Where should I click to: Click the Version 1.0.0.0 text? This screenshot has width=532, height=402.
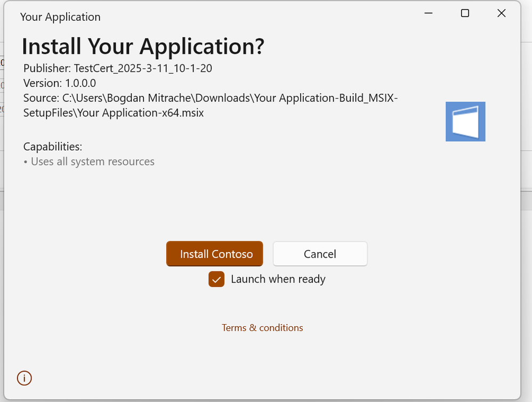coord(60,83)
